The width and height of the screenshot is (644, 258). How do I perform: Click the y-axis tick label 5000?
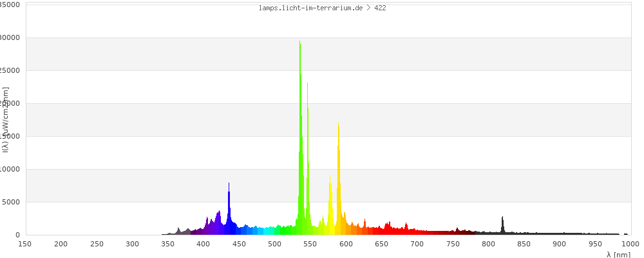(12, 203)
